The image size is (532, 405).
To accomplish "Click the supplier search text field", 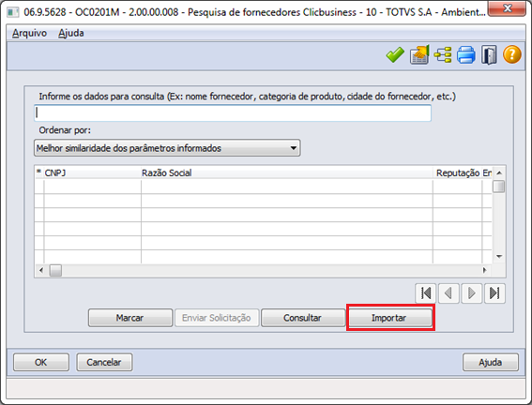I will click(x=233, y=113).
